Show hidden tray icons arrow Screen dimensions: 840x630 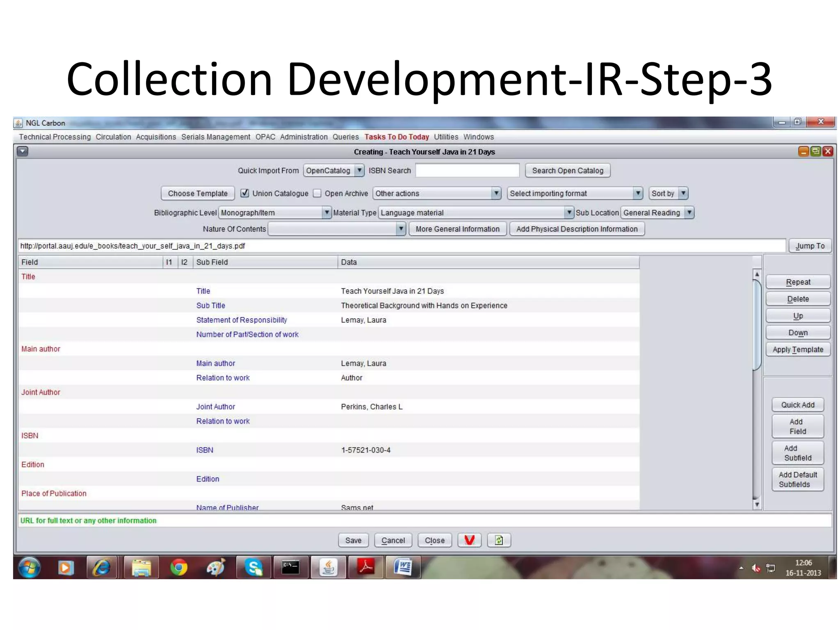pos(741,568)
